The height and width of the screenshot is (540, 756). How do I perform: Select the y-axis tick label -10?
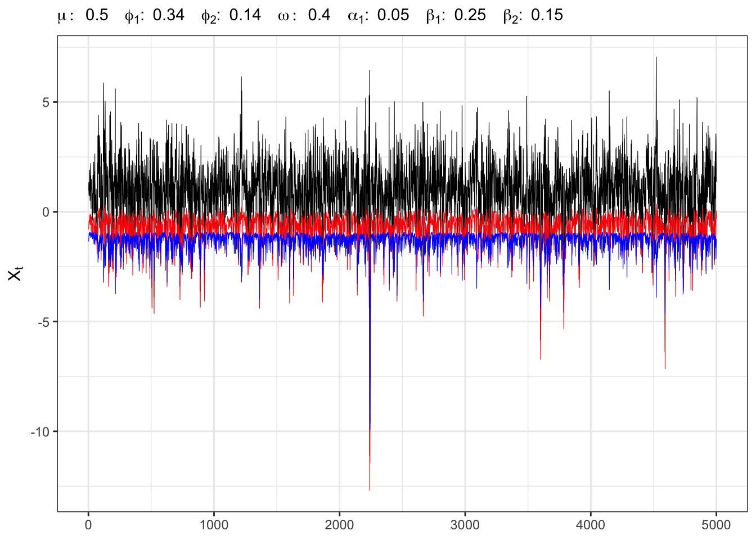pyautogui.click(x=40, y=431)
